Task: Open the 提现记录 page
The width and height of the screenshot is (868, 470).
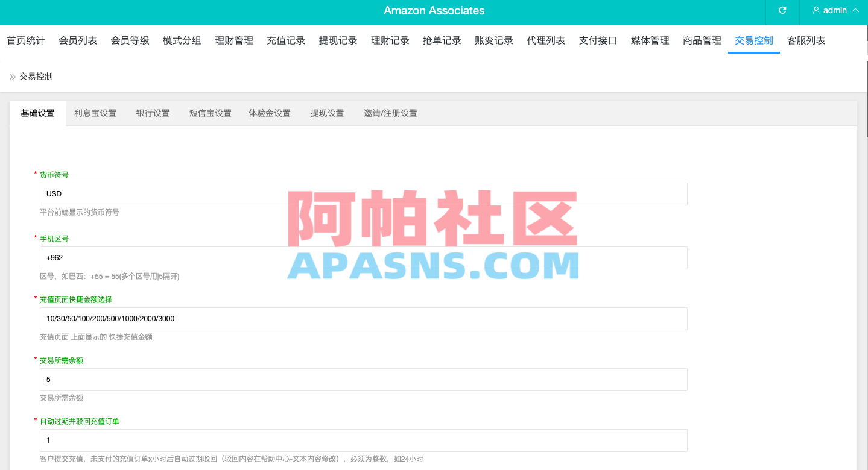Action: tap(338, 40)
